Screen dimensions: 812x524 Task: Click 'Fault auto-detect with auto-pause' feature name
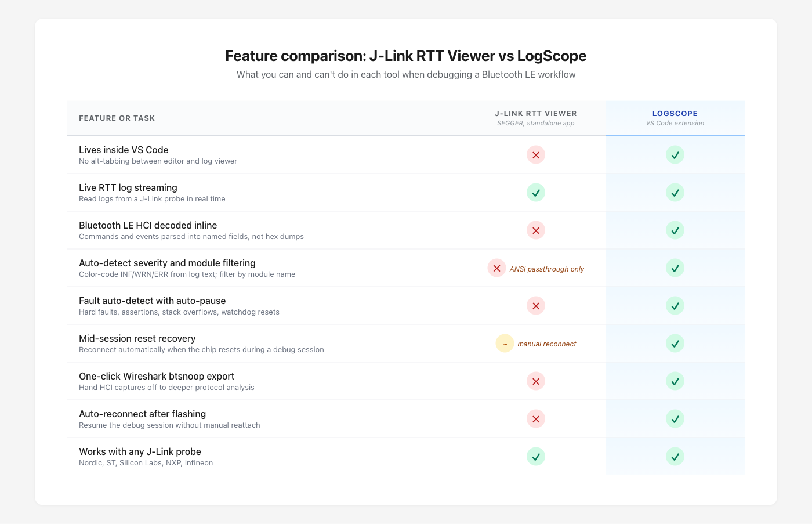tap(153, 301)
